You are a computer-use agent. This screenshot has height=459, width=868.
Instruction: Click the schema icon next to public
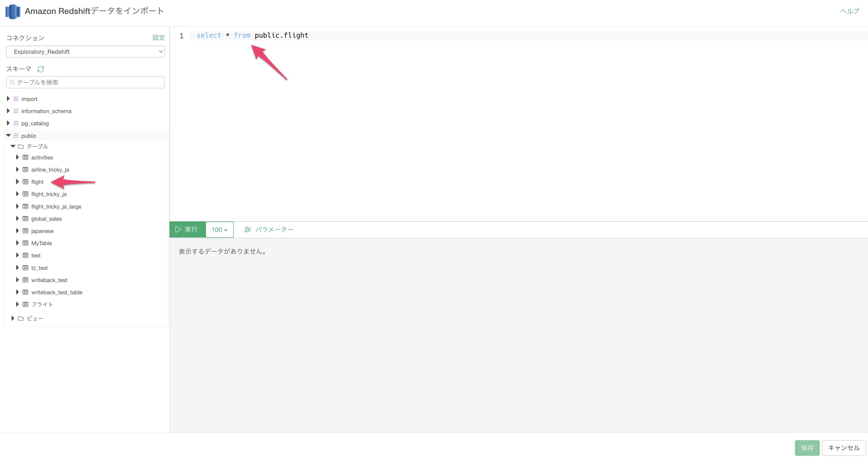(16, 136)
